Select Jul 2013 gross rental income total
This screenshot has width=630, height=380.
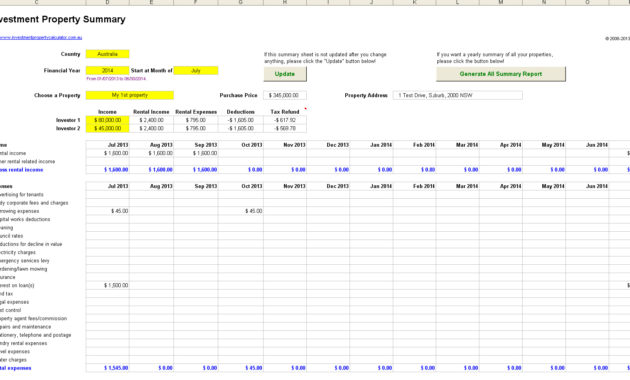click(107, 170)
